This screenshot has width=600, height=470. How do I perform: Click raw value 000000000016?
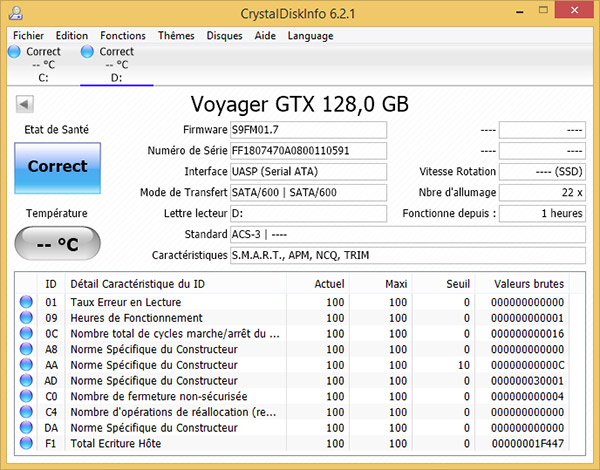528,333
